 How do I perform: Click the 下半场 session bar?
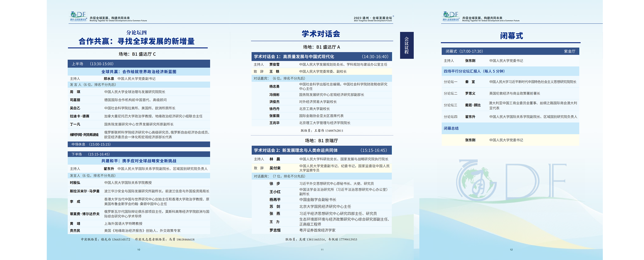tap(139, 154)
